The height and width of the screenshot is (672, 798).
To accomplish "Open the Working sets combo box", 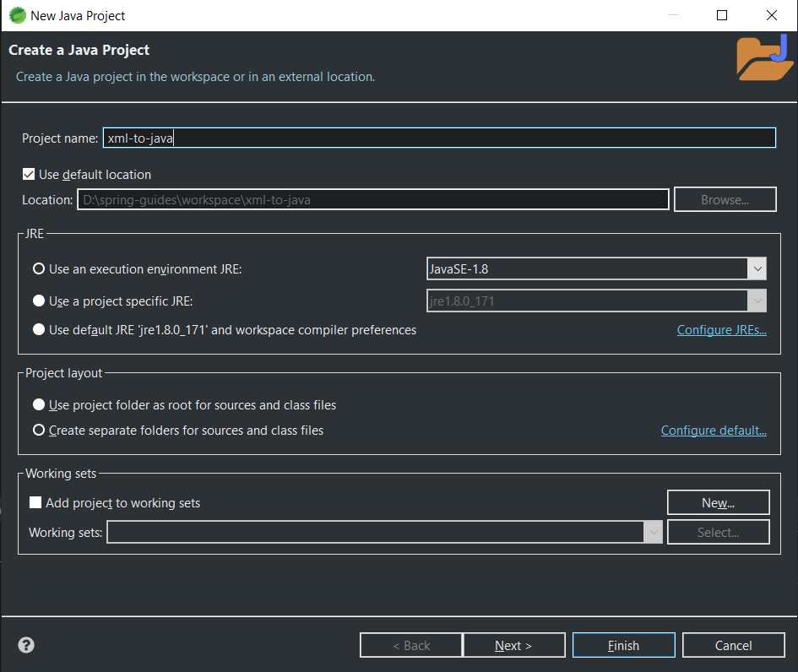I will [384, 532].
